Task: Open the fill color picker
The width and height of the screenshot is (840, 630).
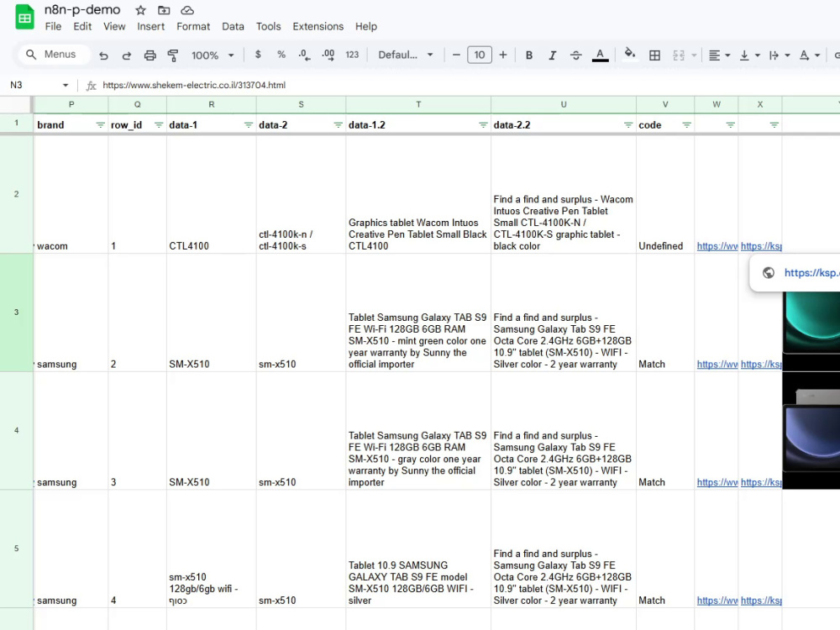Action: [630, 54]
